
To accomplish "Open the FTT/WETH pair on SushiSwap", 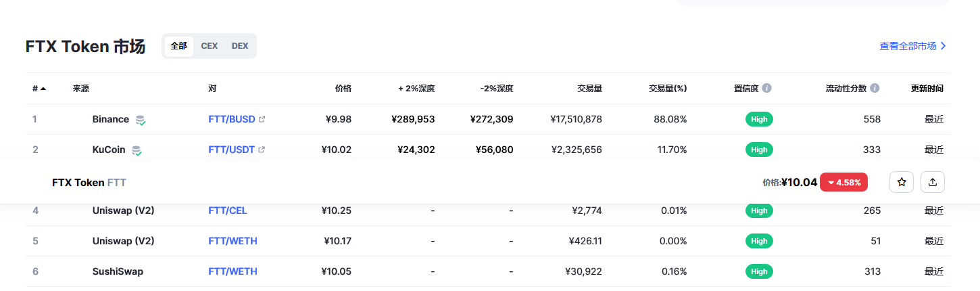I will click(232, 271).
